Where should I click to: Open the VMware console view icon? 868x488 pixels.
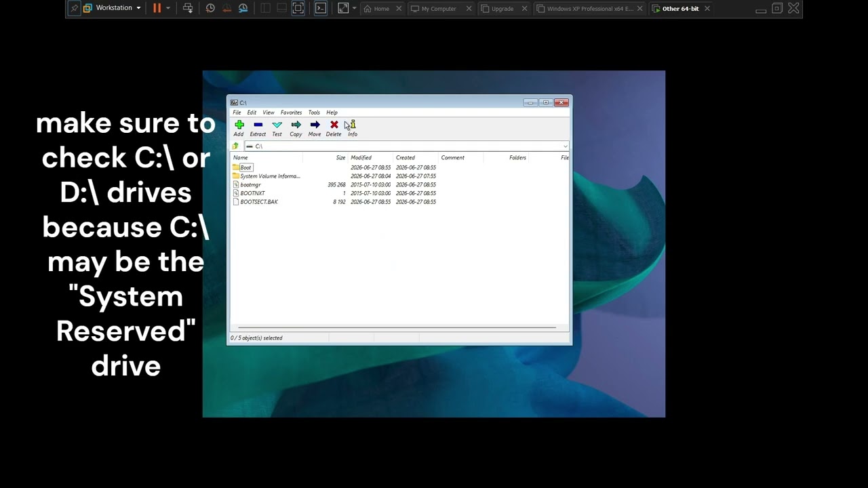(x=321, y=8)
